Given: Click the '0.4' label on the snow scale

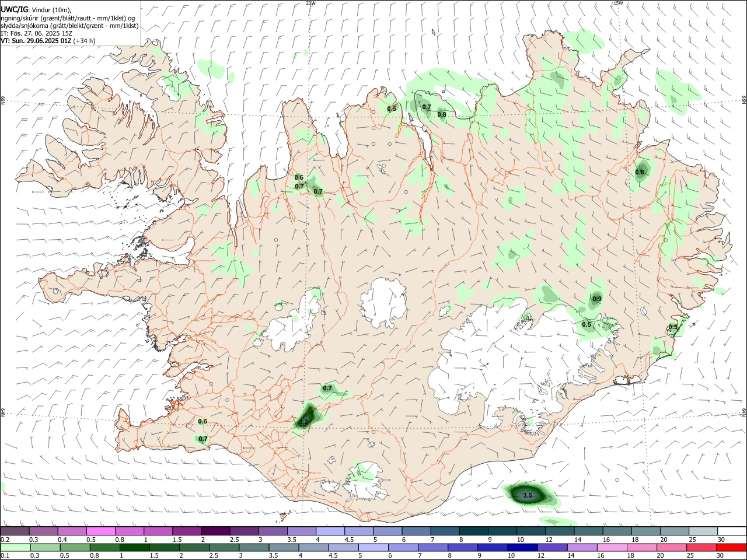Looking at the screenshot, I should point(62,540).
